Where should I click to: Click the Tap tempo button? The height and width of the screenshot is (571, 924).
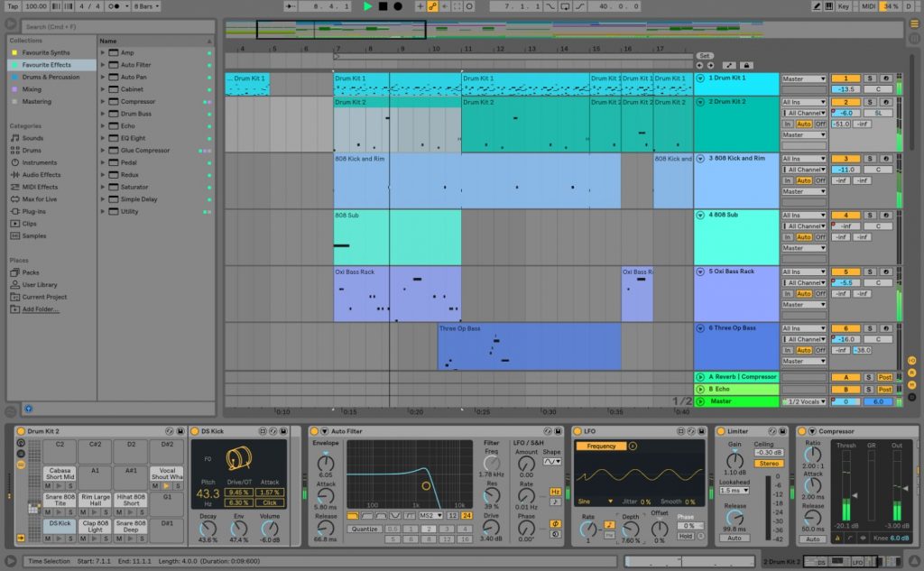click(x=11, y=6)
